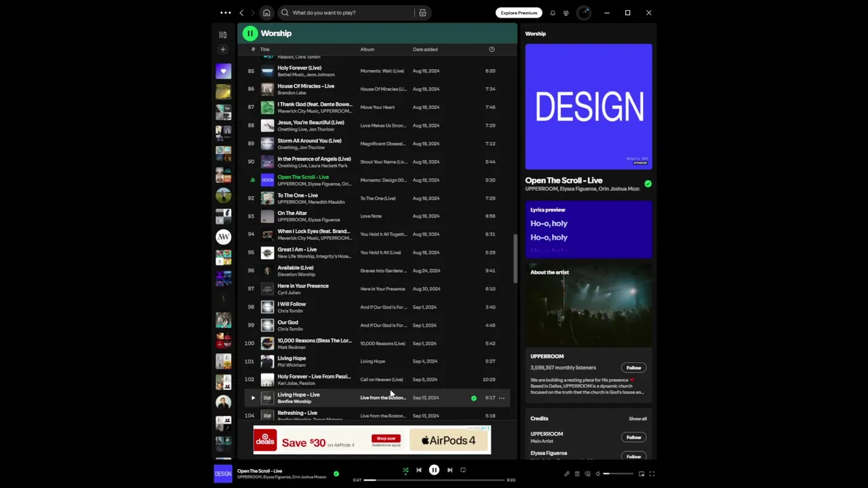868x488 pixels.
Task: Play Living Hope by Bonfire Worship row button
Action: [253, 398]
